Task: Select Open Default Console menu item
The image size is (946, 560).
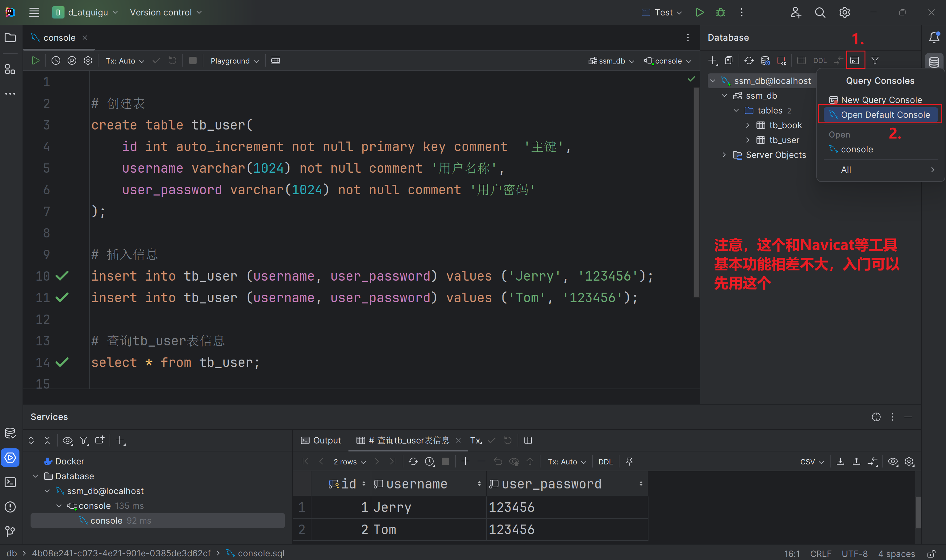Action: click(x=885, y=115)
